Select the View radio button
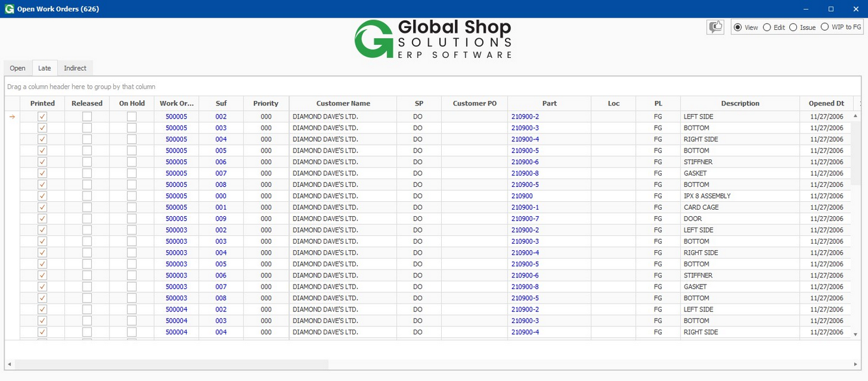The height and width of the screenshot is (381, 868). (x=737, y=27)
